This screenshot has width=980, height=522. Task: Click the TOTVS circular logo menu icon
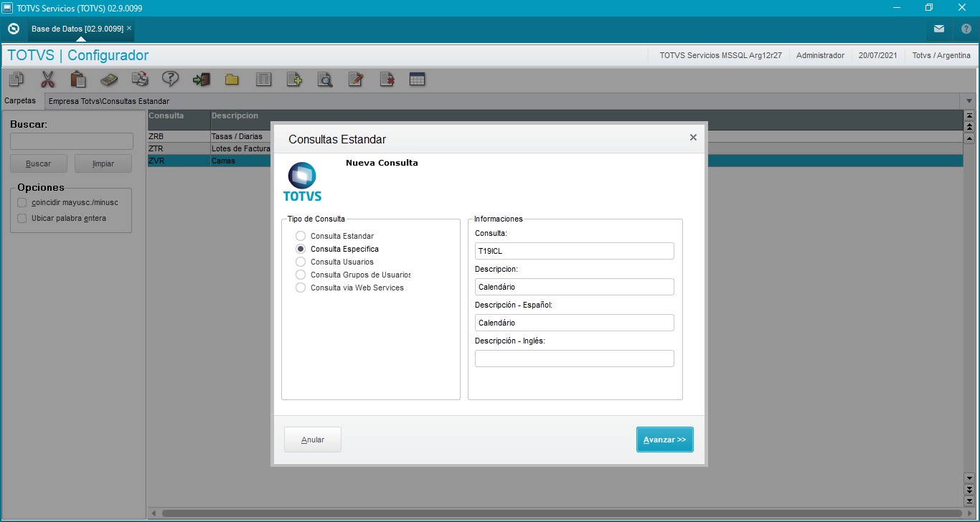point(13,29)
